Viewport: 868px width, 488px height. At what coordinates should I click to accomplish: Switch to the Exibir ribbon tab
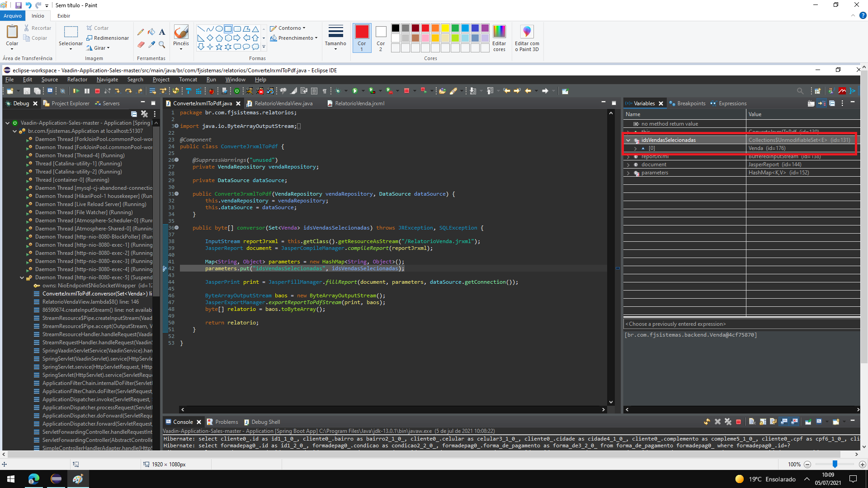64,16
